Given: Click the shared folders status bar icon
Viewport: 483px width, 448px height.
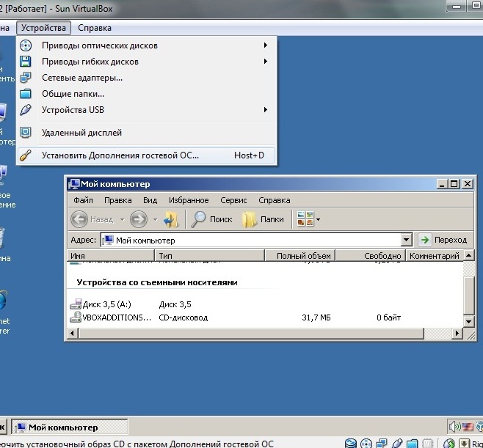Looking at the screenshot, I should 412,444.
